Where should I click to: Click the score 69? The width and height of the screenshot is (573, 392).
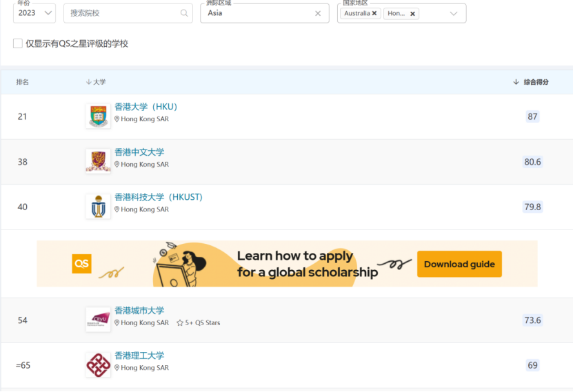(x=532, y=365)
